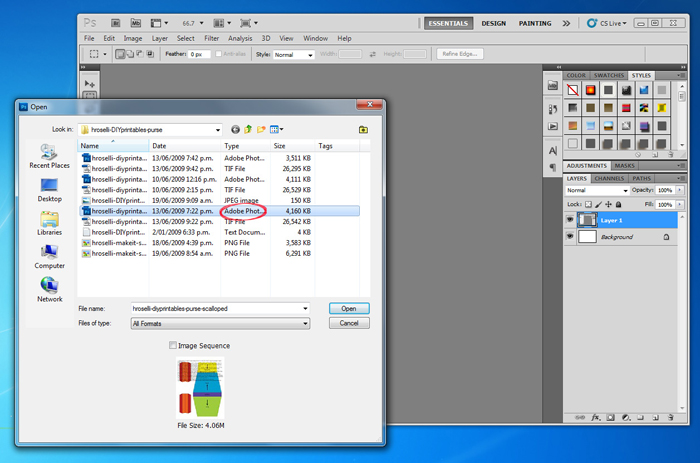Switch to the Paths tab

point(642,179)
